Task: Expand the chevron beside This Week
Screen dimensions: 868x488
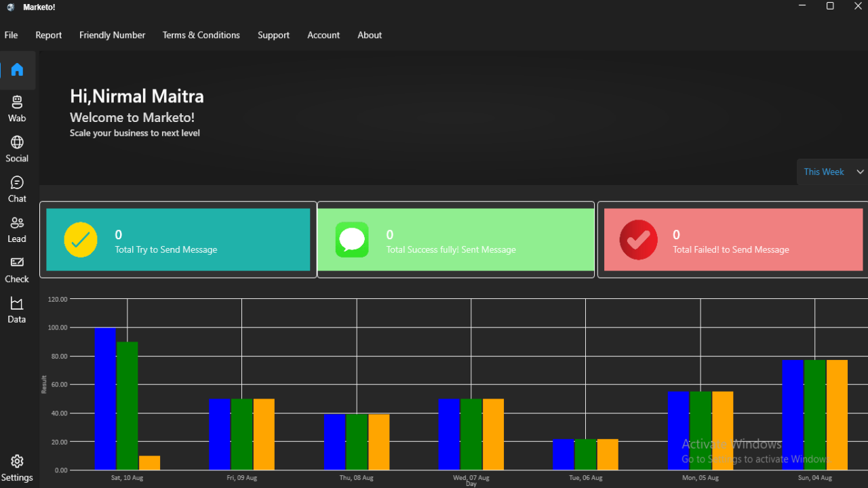Action: pos(860,171)
